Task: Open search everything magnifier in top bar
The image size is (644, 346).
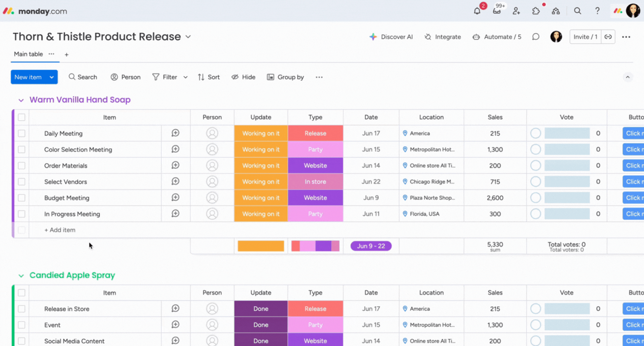Action: point(578,11)
